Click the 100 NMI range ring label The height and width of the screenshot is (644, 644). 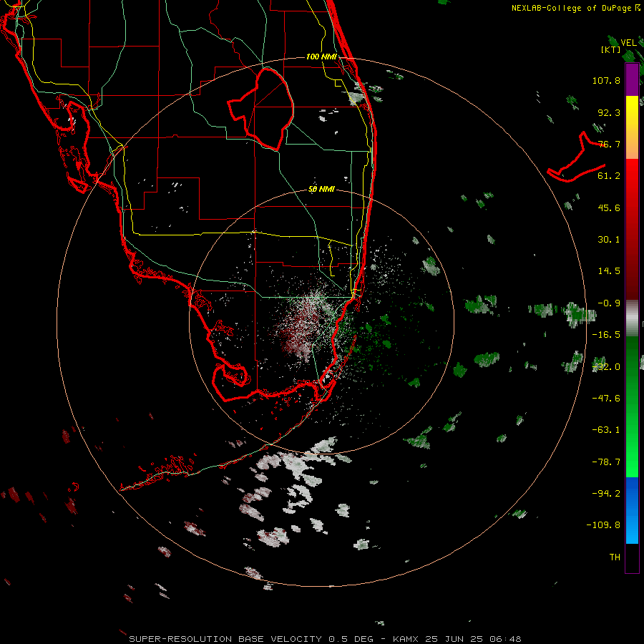point(321,57)
